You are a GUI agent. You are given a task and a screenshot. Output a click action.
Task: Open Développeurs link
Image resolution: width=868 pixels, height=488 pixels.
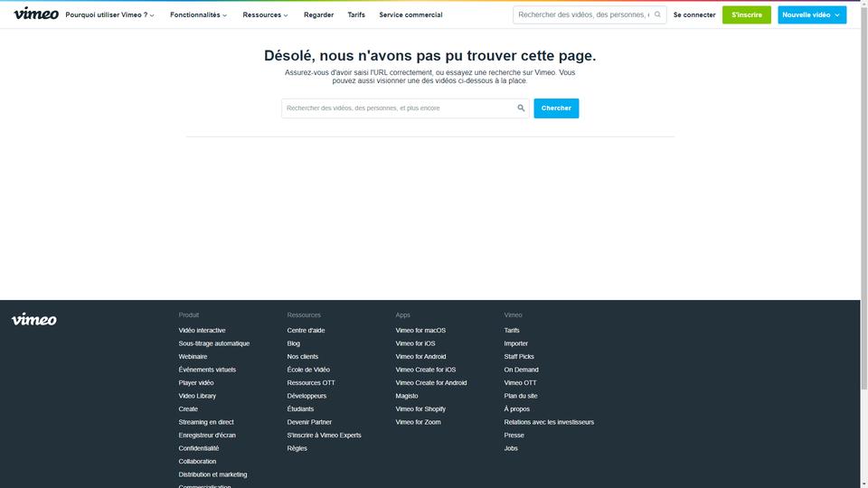307,396
